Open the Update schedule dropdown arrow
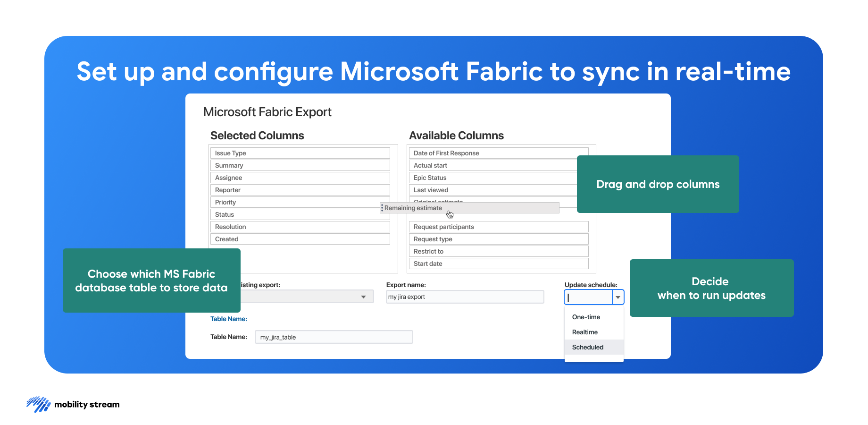This screenshot has width=868, height=425. pos(618,297)
